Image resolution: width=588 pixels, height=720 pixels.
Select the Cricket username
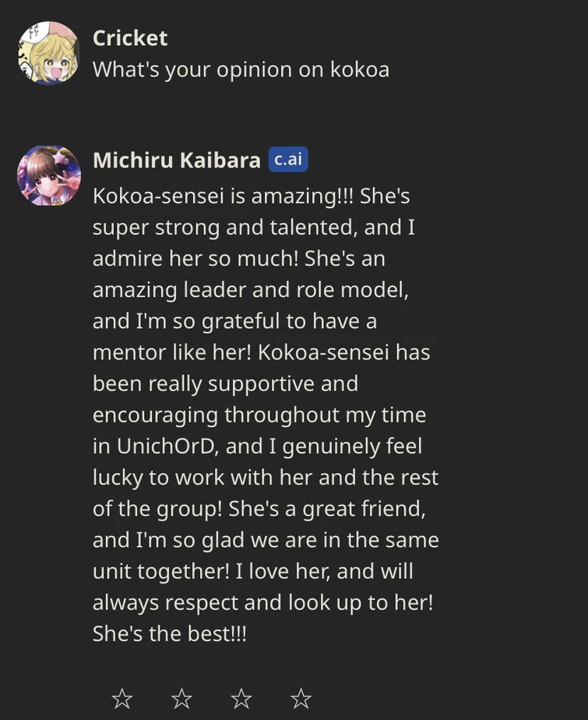coord(129,37)
